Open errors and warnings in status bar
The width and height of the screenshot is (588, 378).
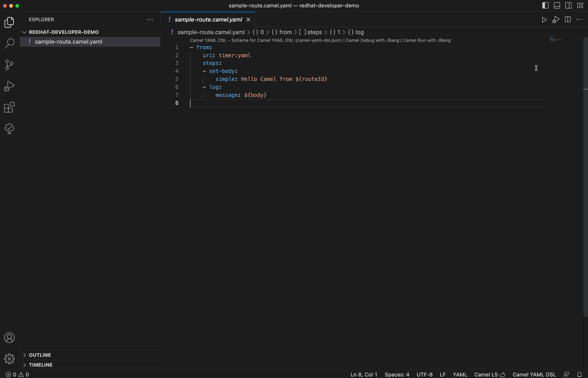pyautogui.click(x=18, y=374)
